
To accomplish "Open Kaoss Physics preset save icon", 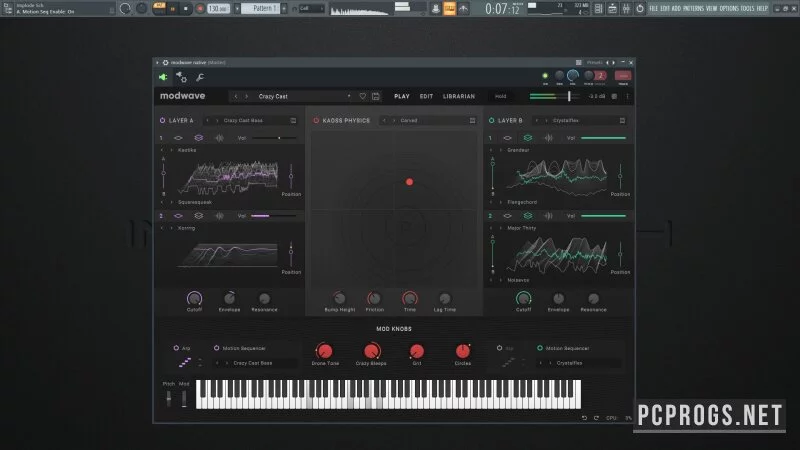I will (472, 120).
